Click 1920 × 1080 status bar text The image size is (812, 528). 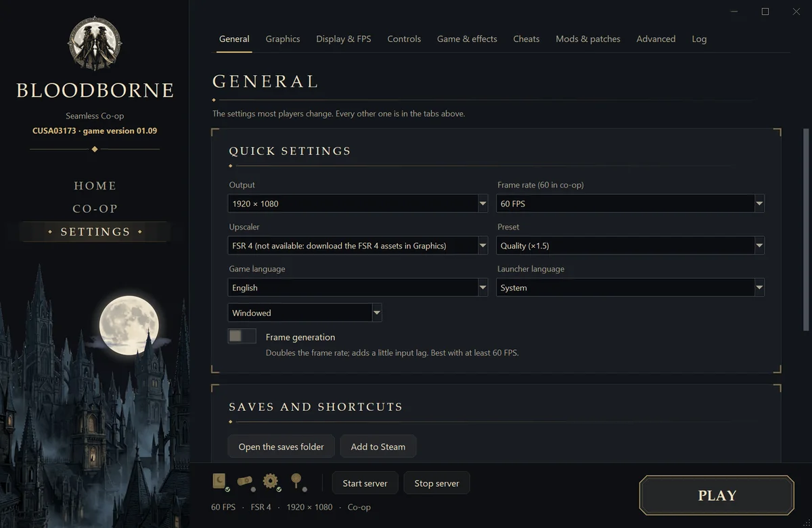(x=309, y=507)
